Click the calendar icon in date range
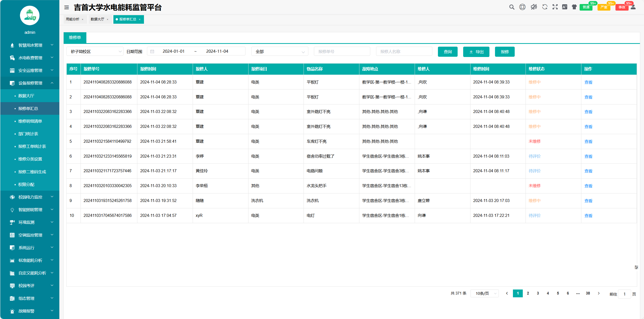This screenshot has height=319, width=644. (152, 51)
